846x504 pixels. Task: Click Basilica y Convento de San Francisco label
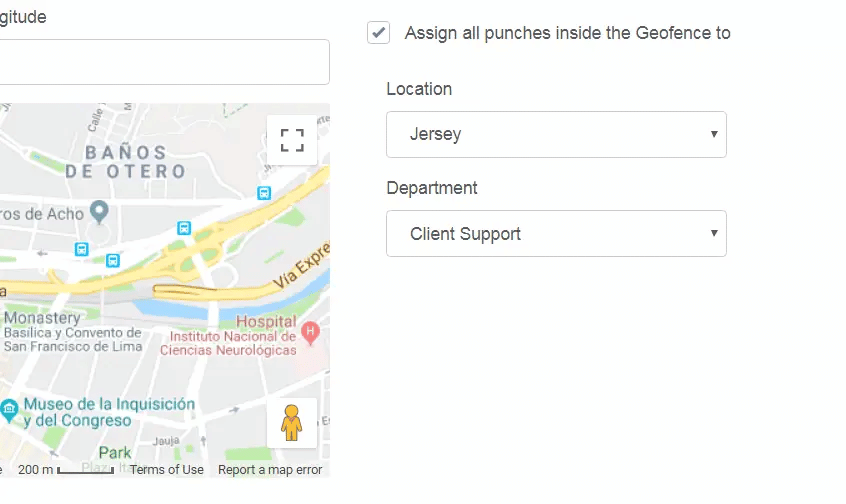(73, 339)
